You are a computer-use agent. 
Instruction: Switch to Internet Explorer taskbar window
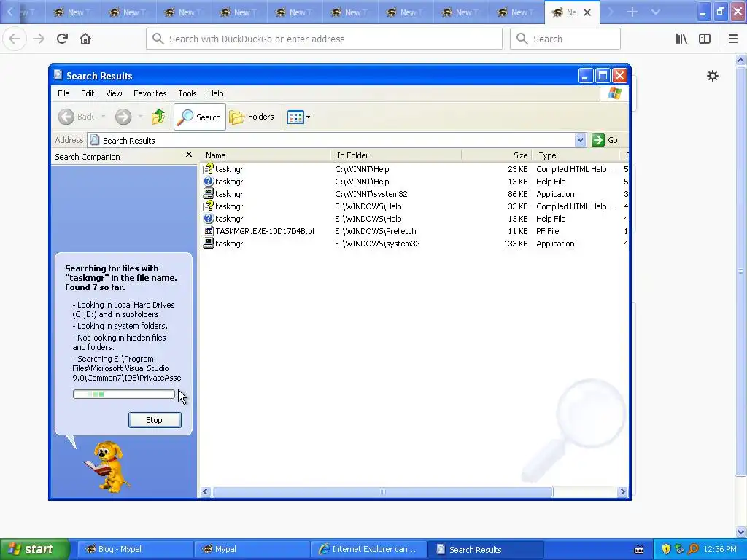pos(369,549)
